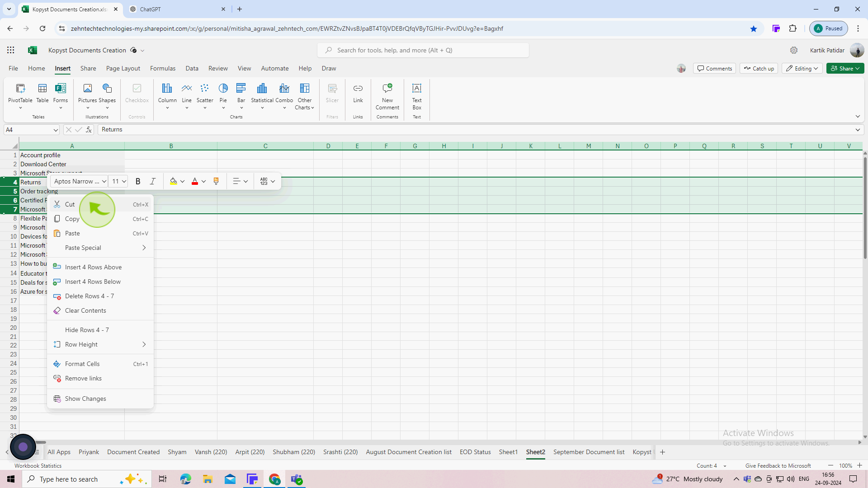
Task: Expand Paste Special submenu
Action: pos(100,248)
